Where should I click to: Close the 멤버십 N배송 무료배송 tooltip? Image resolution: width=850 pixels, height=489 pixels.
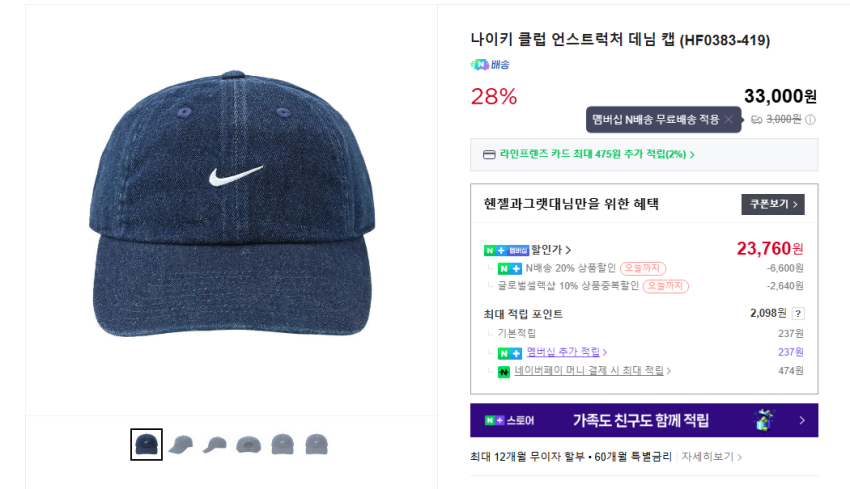tap(730, 120)
